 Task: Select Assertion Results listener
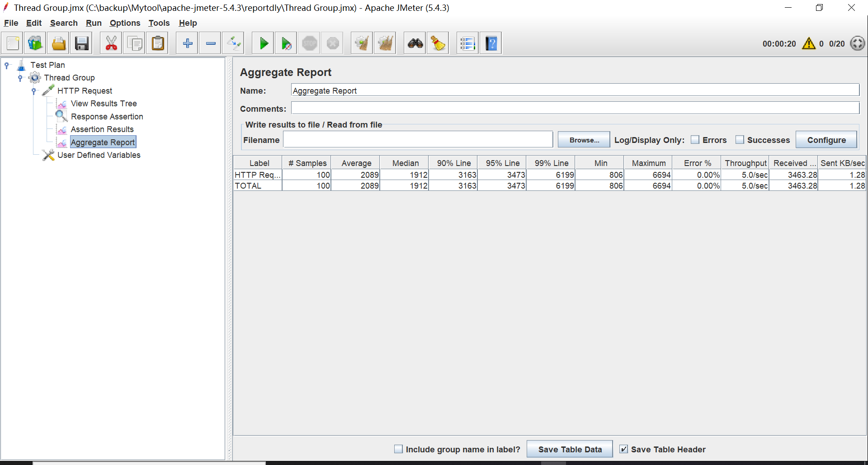tap(102, 129)
